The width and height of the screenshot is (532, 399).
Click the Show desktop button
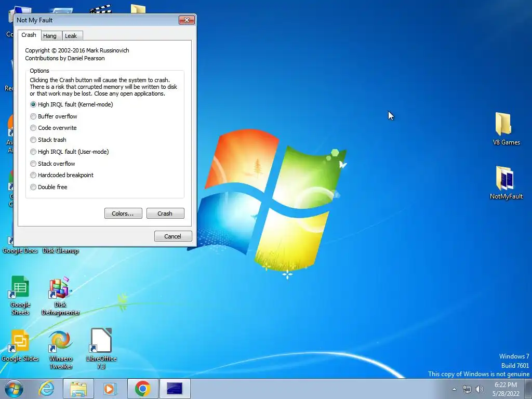tap(528, 389)
